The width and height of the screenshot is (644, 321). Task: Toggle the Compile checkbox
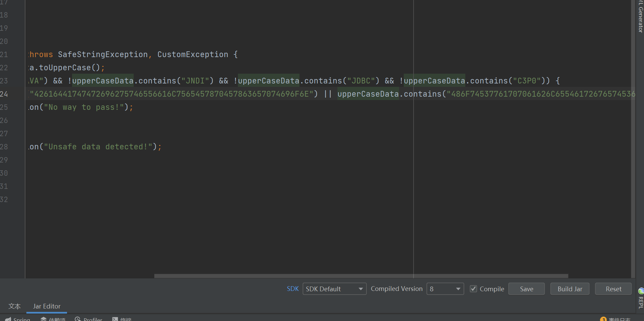(473, 289)
